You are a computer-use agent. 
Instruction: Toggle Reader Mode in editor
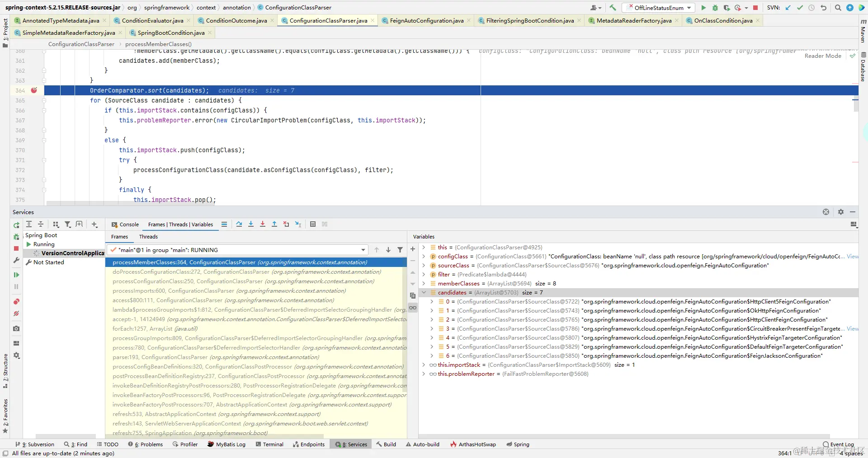click(x=823, y=56)
